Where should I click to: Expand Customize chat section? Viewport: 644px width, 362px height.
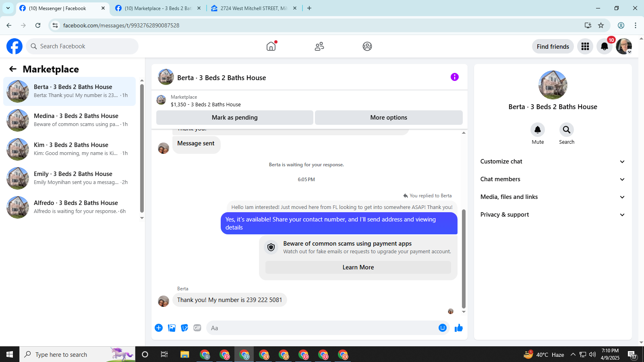[x=553, y=161]
